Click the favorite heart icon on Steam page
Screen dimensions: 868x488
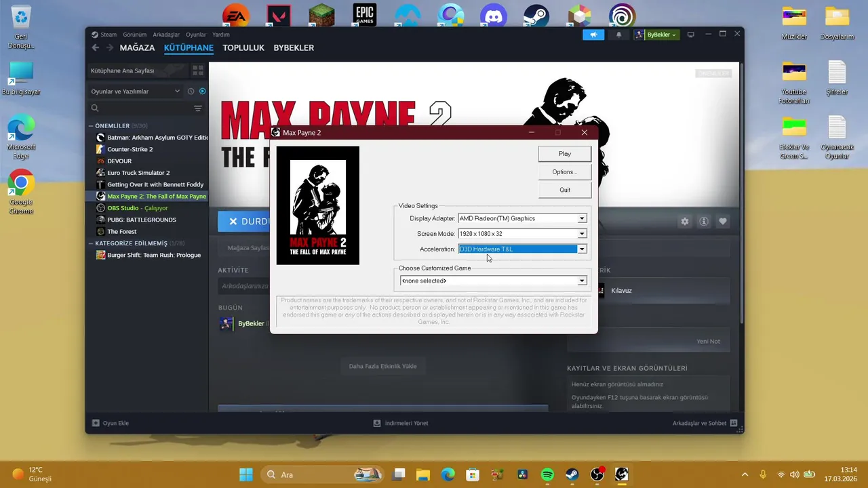point(723,222)
